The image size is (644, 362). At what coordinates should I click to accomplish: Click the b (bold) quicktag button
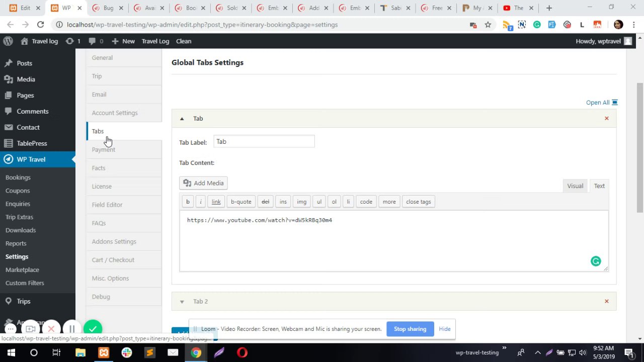(x=188, y=202)
